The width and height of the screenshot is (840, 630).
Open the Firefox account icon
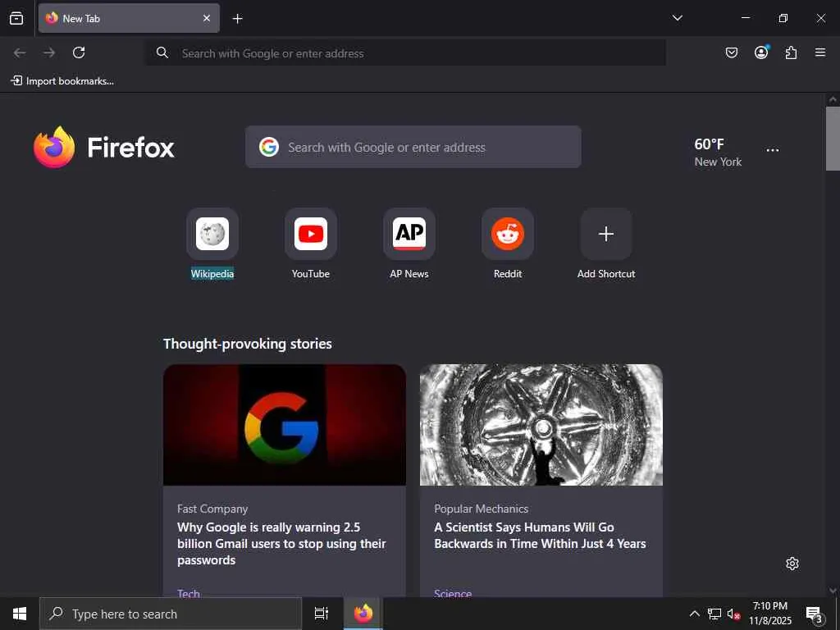[761, 52]
